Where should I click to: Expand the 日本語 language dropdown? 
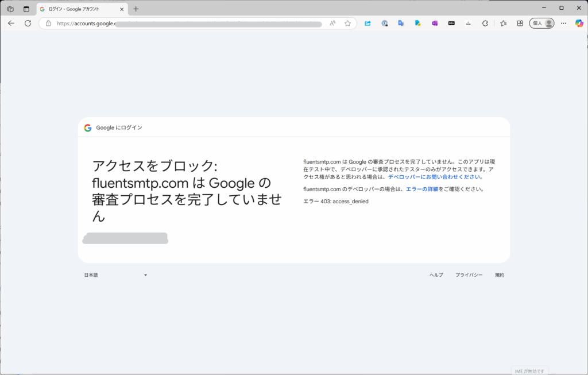pos(115,275)
